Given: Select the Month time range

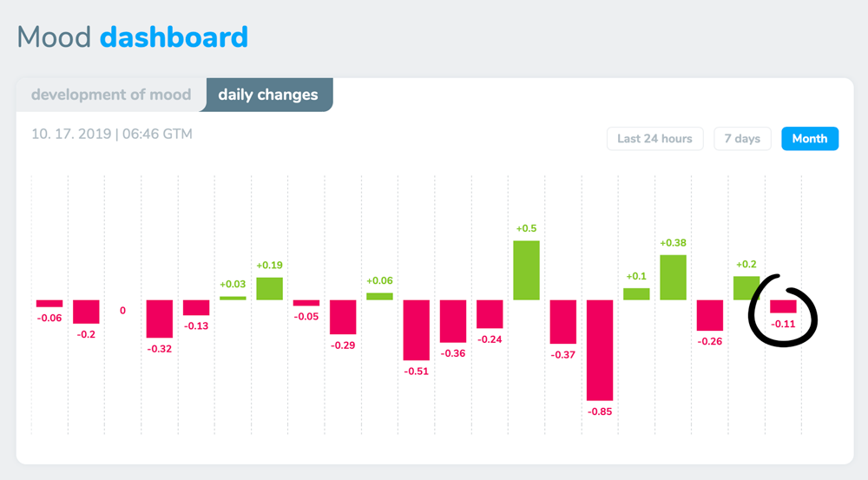Looking at the screenshot, I should pyautogui.click(x=810, y=139).
